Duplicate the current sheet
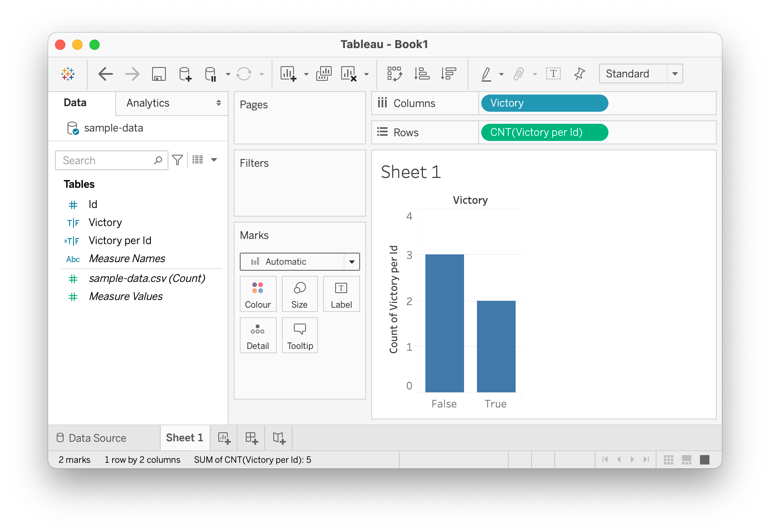Image resolution: width=770 pixels, height=532 pixels. tap(323, 74)
